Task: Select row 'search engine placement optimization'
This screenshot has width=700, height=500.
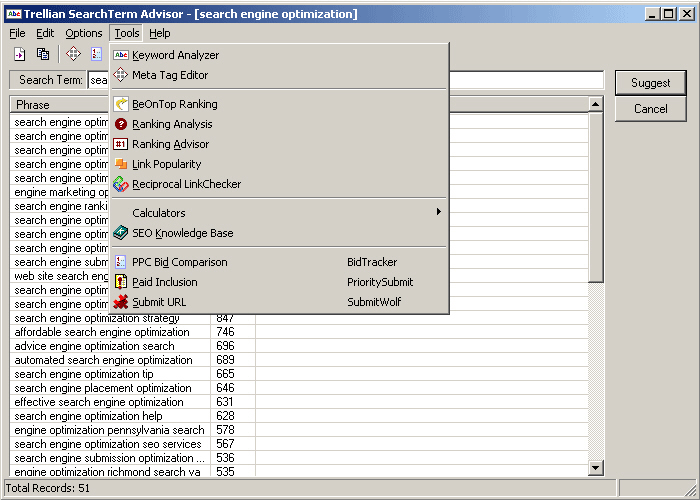Action: tap(299, 388)
